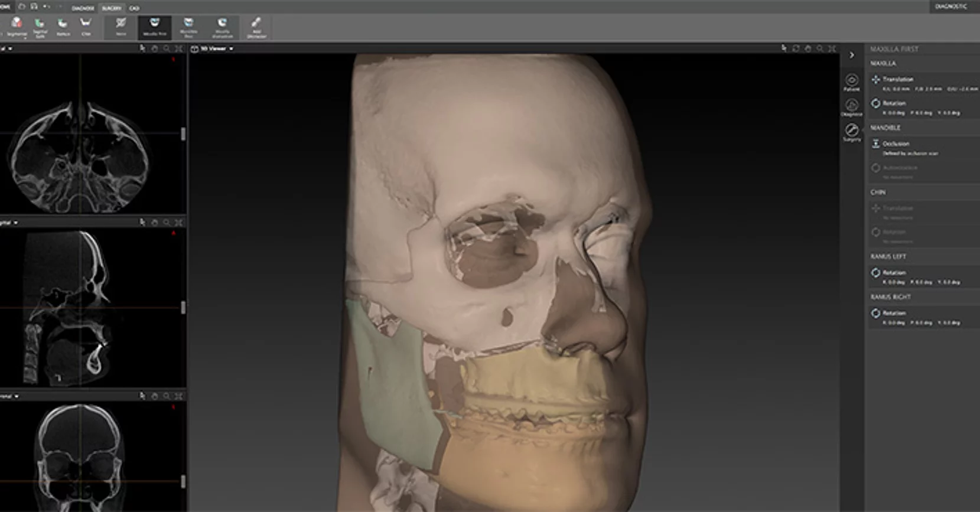Select pointer tool in coronal view
Image resolution: width=980 pixels, height=512 pixels.
click(142, 396)
